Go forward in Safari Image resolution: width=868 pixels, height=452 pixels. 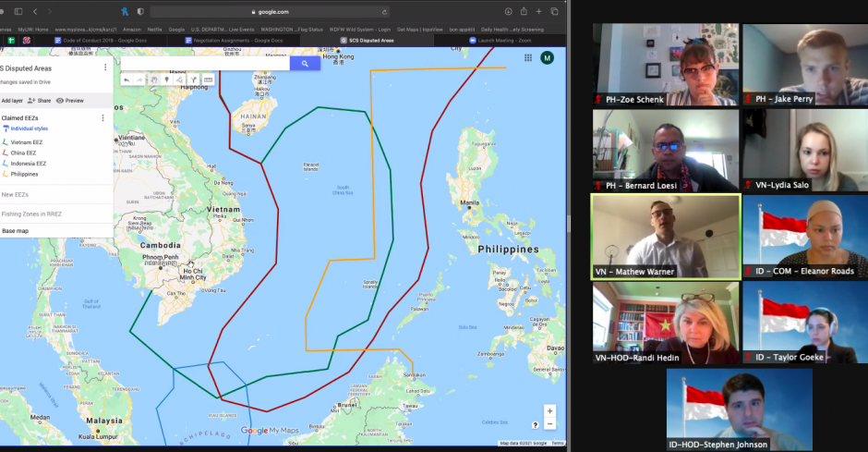click(x=49, y=12)
